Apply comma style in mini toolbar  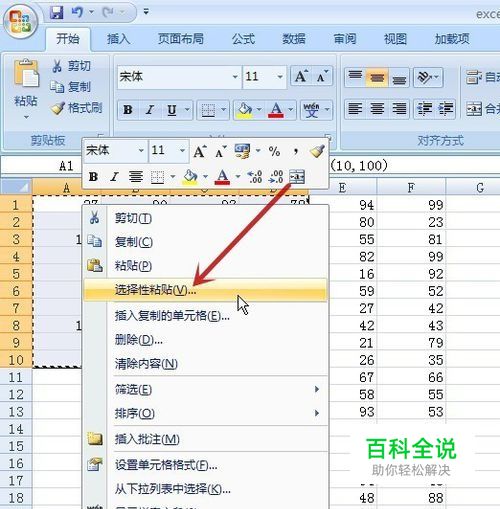(295, 151)
